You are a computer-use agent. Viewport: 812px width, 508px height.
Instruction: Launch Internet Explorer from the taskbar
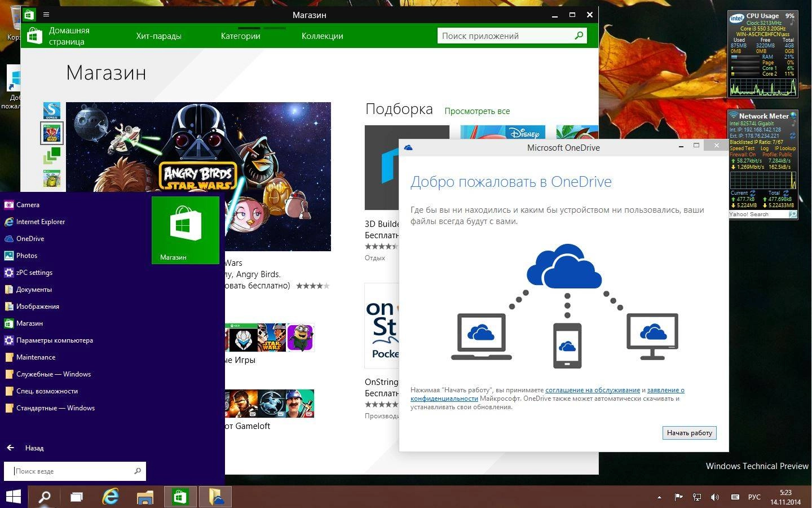coord(111,497)
